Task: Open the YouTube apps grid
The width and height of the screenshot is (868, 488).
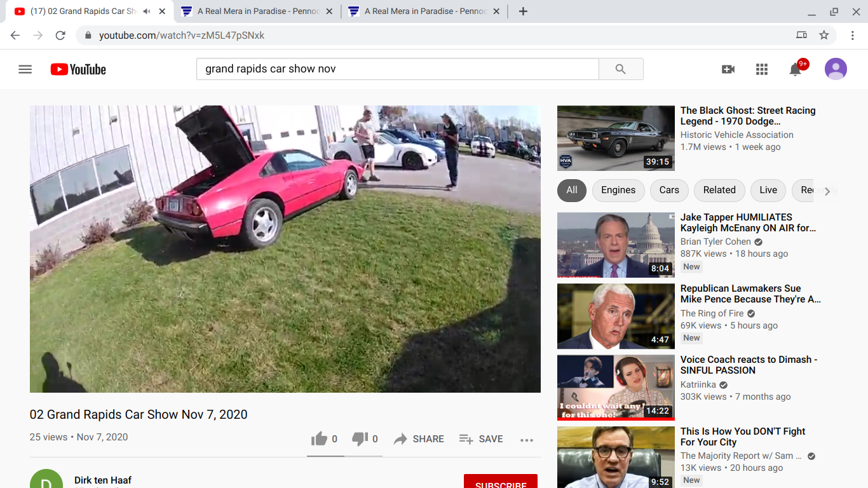Action: (762, 69)
